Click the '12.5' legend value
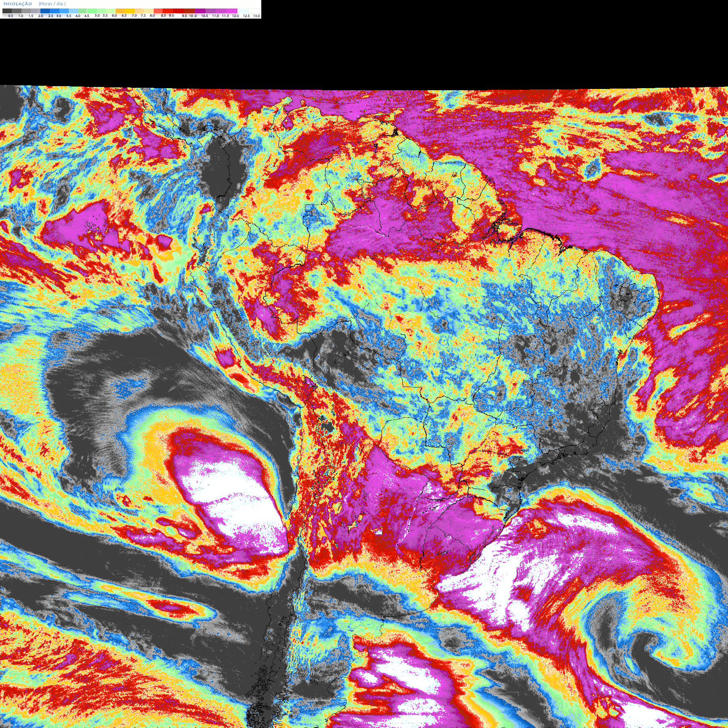 pos(246,16)
